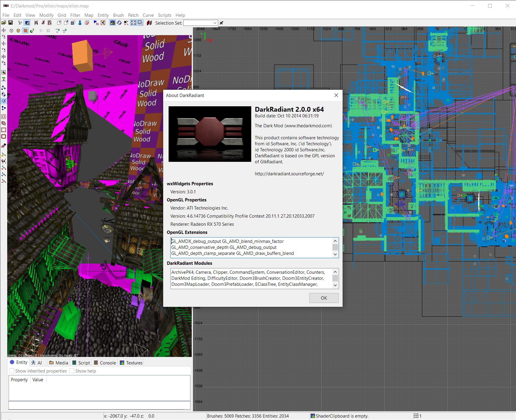Screen dimensions: 516x420
Task: Click the clear selection set X icon
Action: (x=221, y=23)
